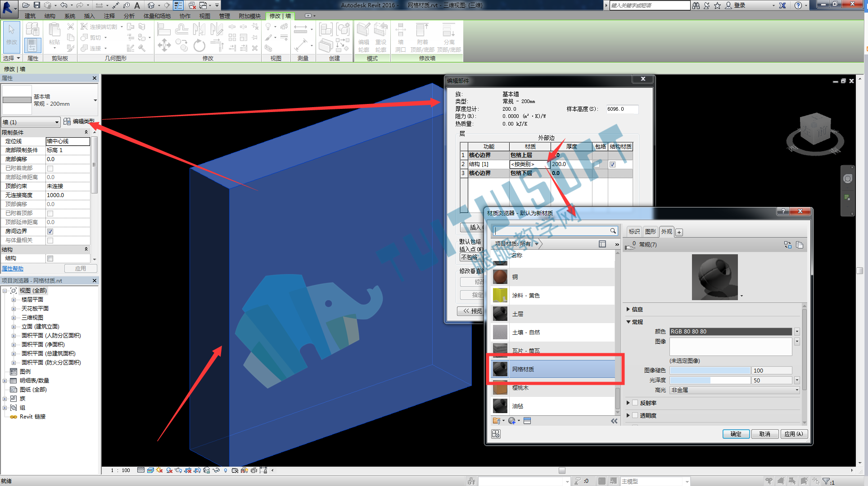
Task: Click the search magnifier in material browser
Action: [613, 231]
